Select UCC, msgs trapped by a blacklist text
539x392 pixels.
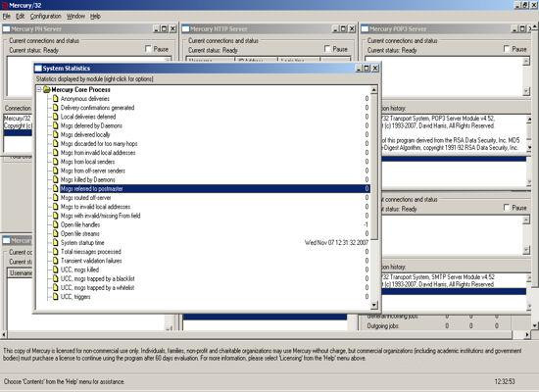98,278
